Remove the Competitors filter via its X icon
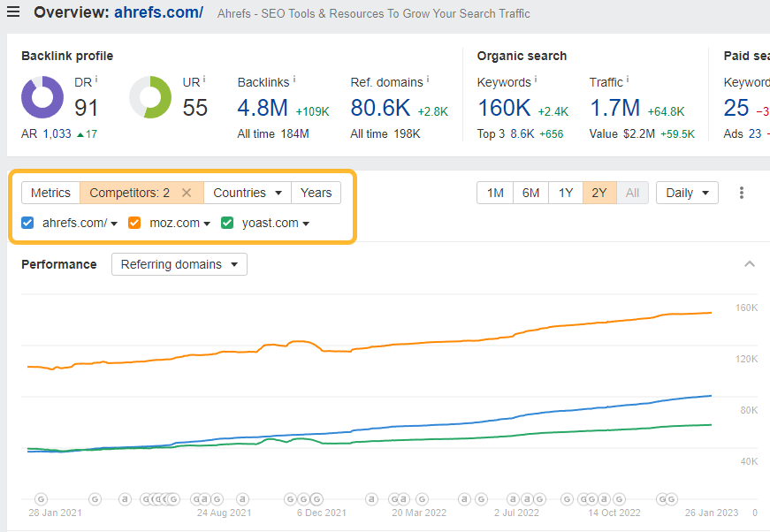Viewport: 770px width, 532px height. click(x=187, y=192)
